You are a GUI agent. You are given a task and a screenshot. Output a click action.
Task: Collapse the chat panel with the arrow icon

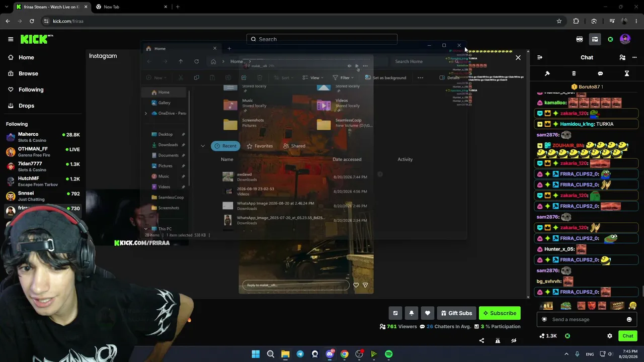[540, 57]
